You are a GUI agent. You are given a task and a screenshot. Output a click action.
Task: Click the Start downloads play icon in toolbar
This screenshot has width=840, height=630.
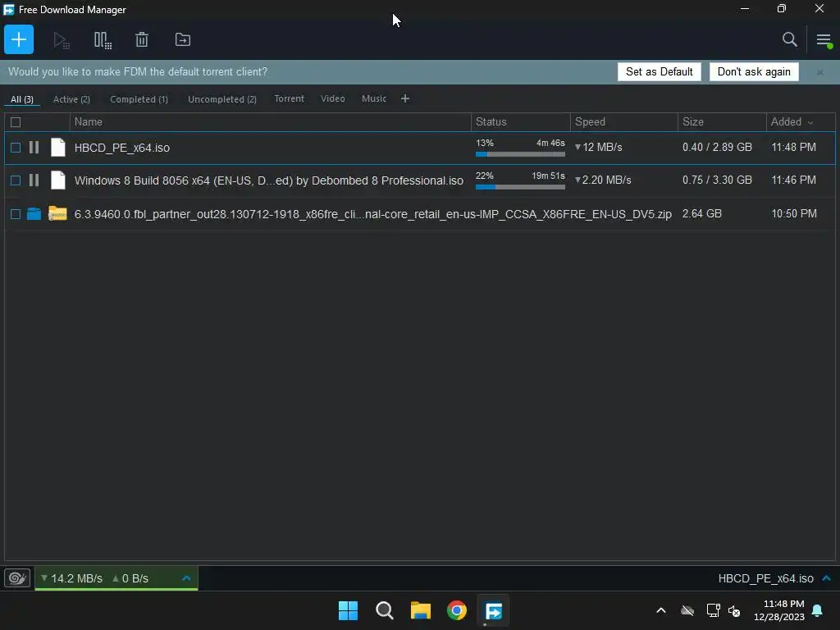coord(61,40)
